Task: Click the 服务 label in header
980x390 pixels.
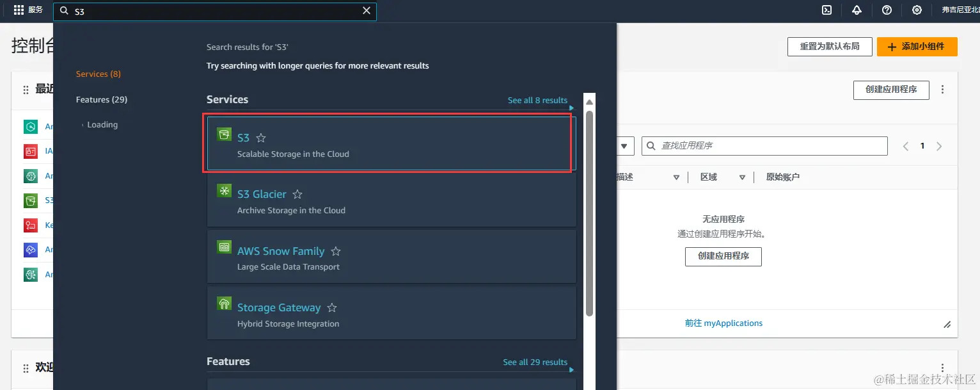Action: click(35, 10)
